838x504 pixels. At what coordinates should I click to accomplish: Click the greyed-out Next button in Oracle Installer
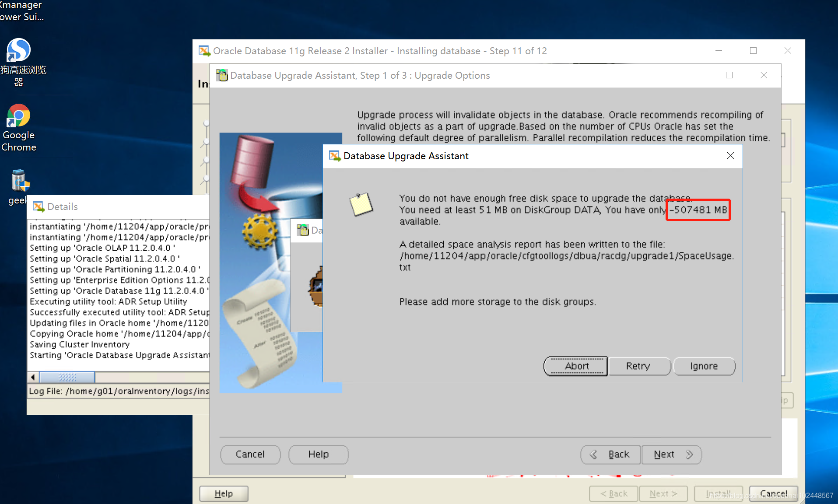(x=663, y=493)
